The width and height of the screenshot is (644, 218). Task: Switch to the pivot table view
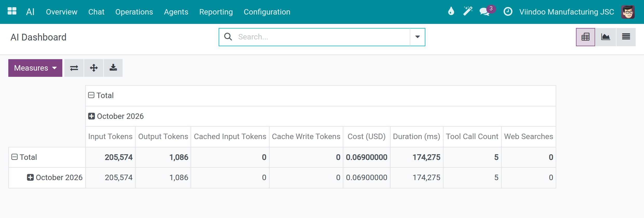pyautogui.click(x=585, y=37)
